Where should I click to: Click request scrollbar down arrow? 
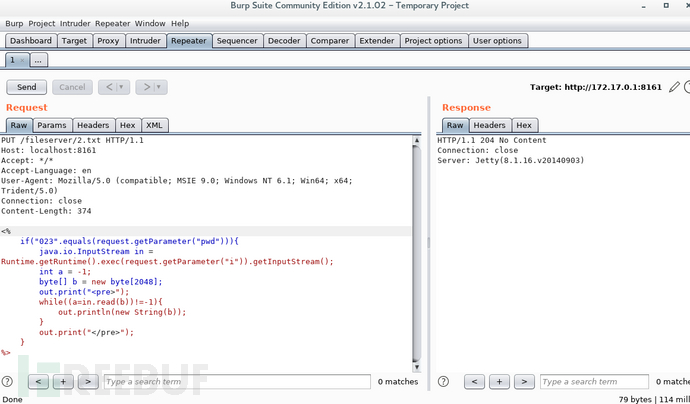click(416, 367)
